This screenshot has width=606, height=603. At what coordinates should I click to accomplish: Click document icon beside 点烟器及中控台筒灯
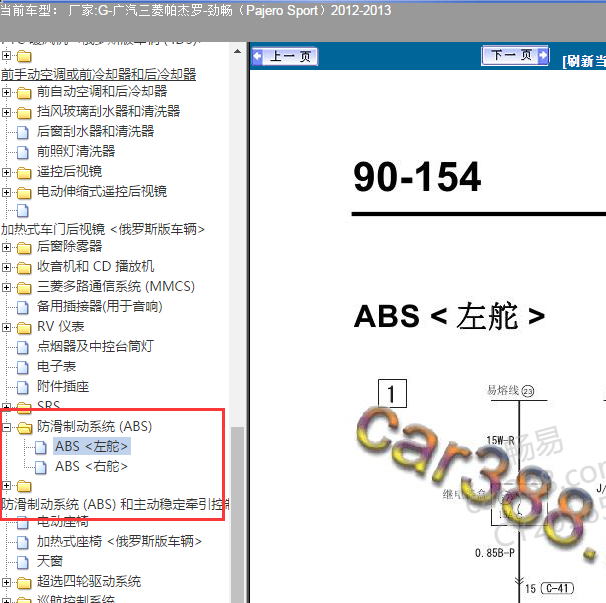point(23,347)
